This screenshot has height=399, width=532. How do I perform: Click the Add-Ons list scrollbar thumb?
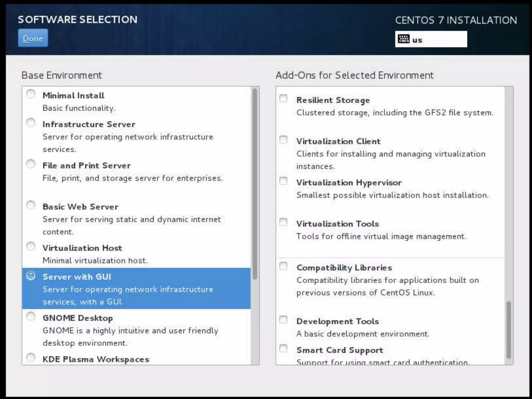[509, 330]
